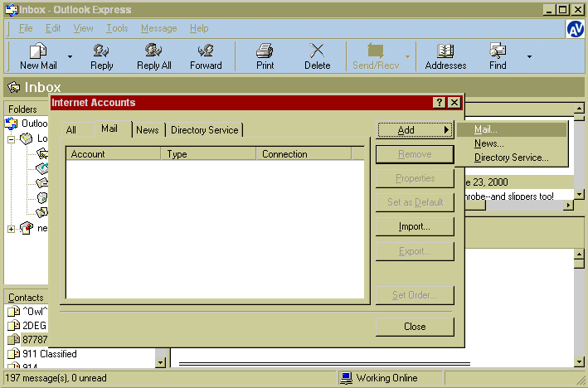The height and width of the screenshot is (388, 588).
Task: Click the Connection column header
Action: click(x=304, y=154)
